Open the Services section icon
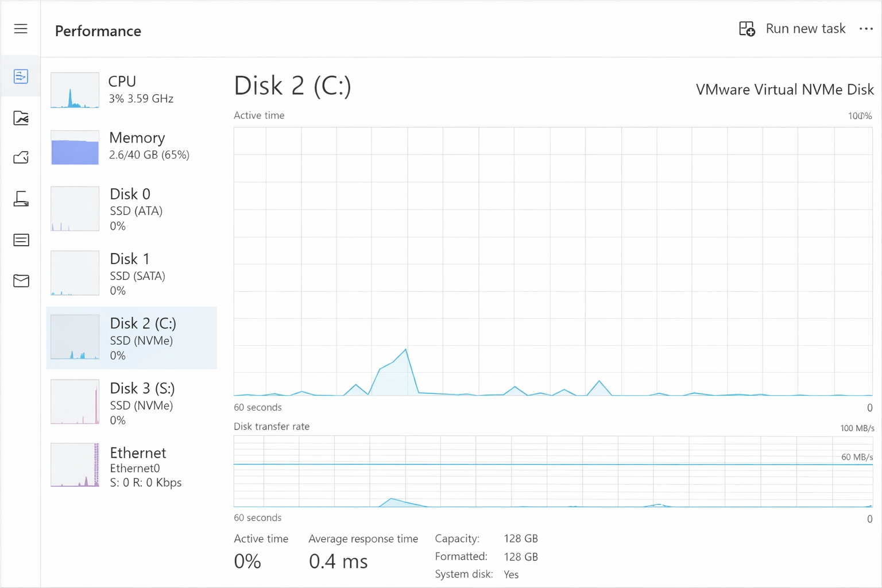Image resolution: width=882 pixels, height=588 pixels. [21, 281]
